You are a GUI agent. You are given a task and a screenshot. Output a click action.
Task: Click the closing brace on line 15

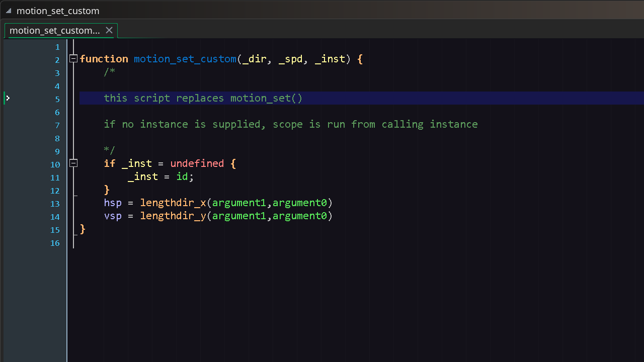pos(82,229)
